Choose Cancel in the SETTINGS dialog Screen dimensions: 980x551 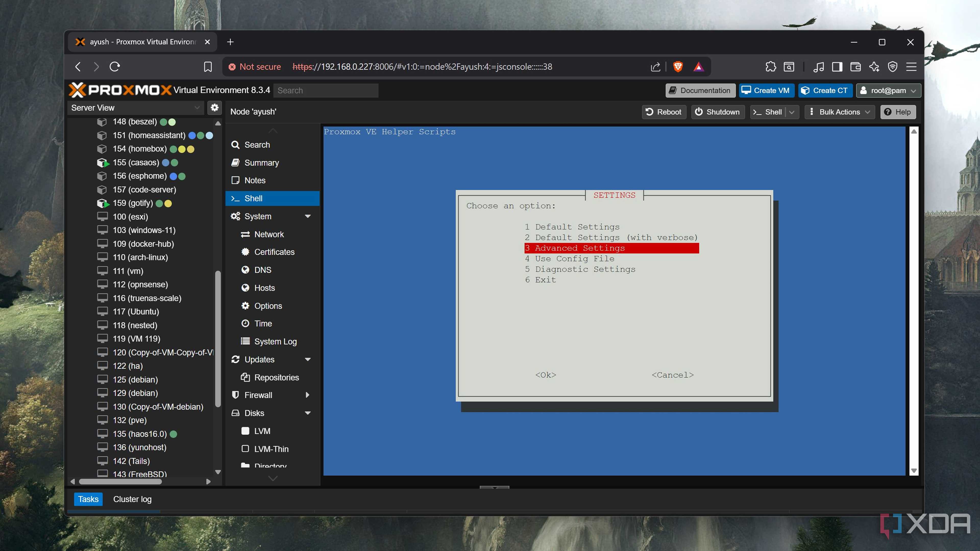point(673,375)
